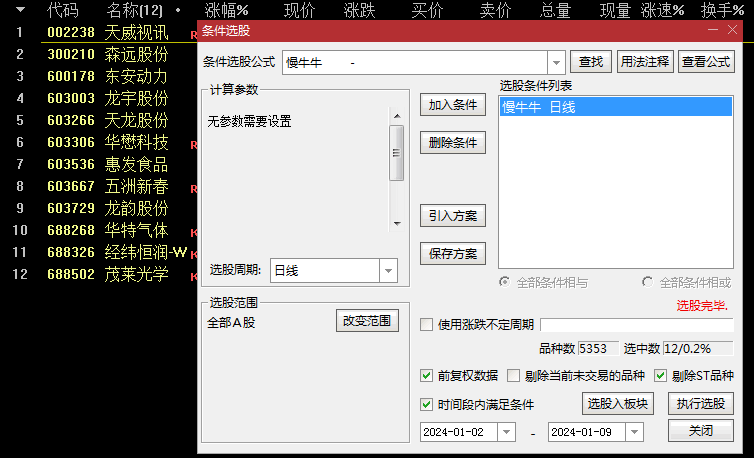
Task: Click the 选中数 12/0.2% field
Action: 698,348
